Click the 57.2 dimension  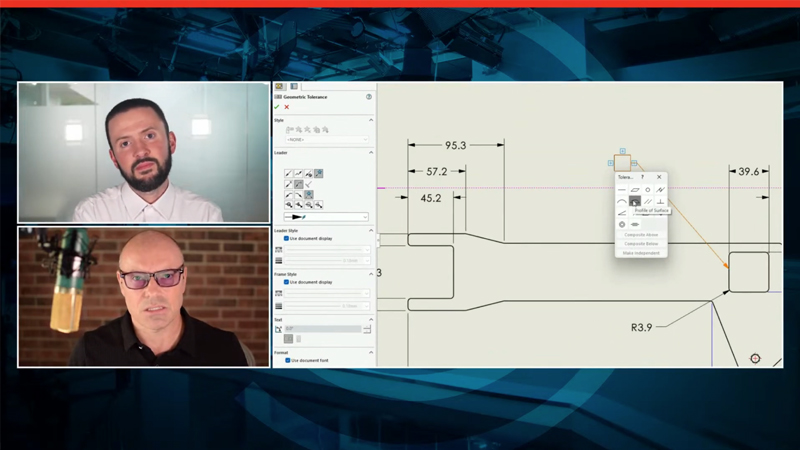pyautogui.click(x=437, y=172)
